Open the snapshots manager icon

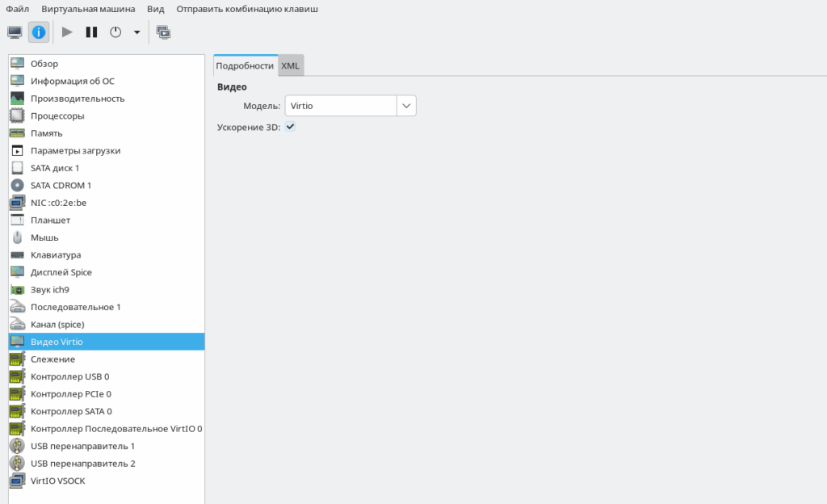pyautogui.click(x=163, y=32)
